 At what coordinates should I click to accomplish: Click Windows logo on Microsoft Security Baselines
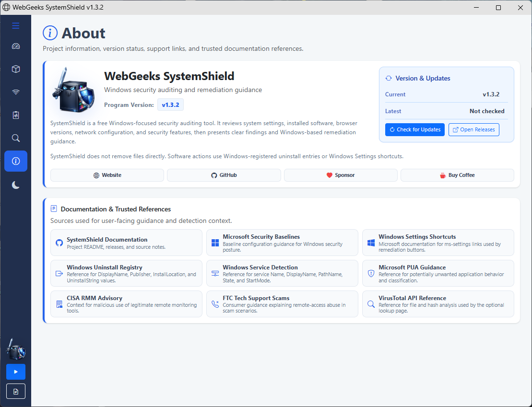(215, 243)
